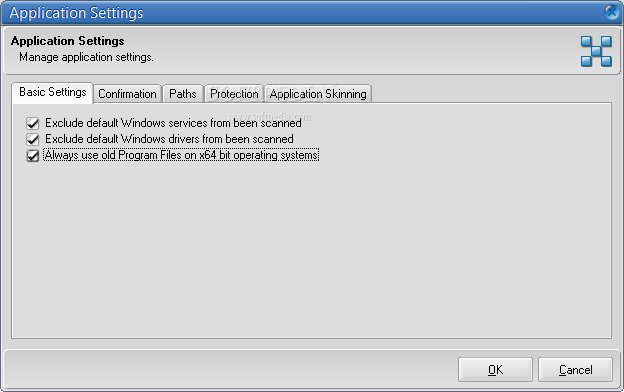Open the Confirmation tab
Image resolution: width=624 pixels, height=392 pixels.
127,94
